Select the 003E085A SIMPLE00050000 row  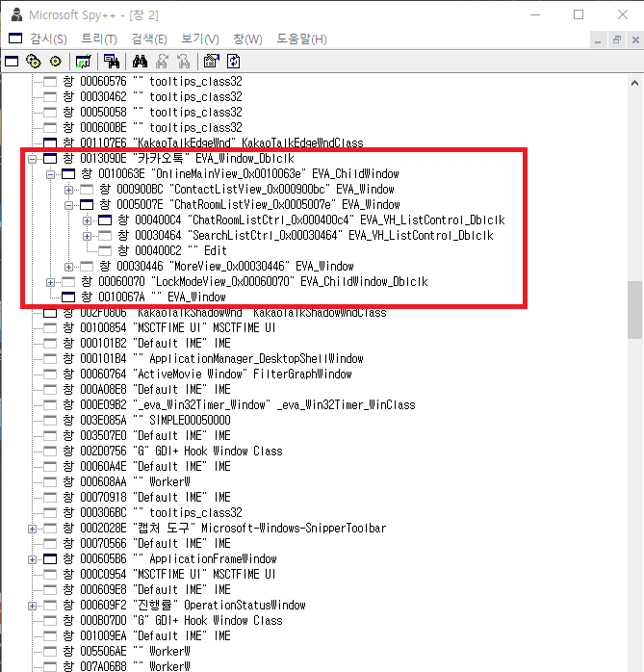147,420
